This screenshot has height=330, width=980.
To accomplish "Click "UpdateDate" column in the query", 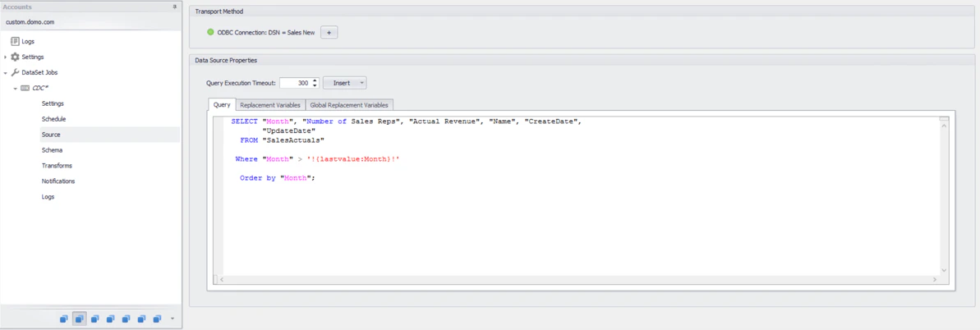I will click(289, 131).
